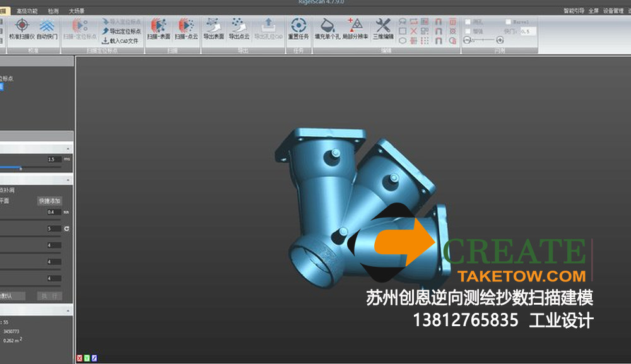
Task: Click the 校准扫描仪 calibrate scanner icon
Action: pos(22,28)
